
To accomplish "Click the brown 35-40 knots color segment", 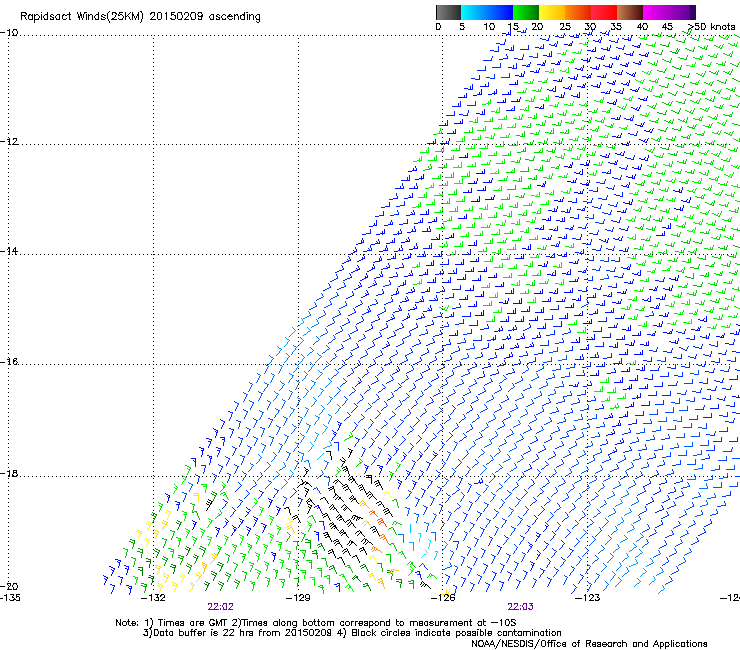I will pyautogui.click(x=630, y=12).
